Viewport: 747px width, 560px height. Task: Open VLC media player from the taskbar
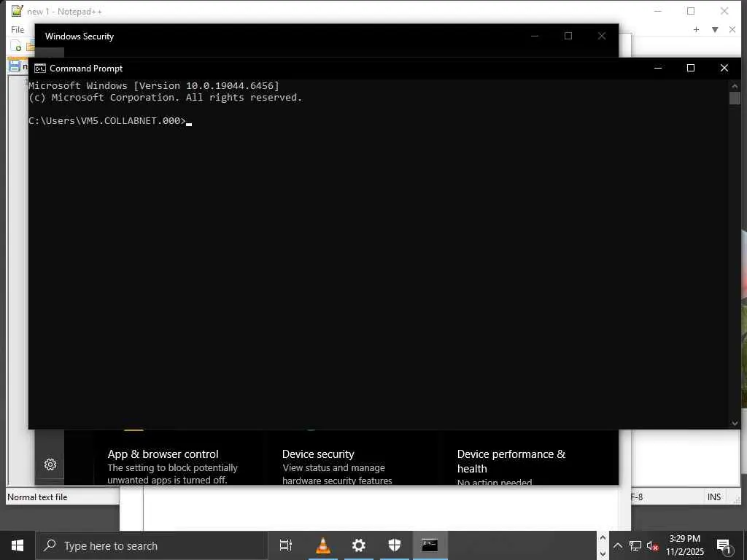[323, 545]
